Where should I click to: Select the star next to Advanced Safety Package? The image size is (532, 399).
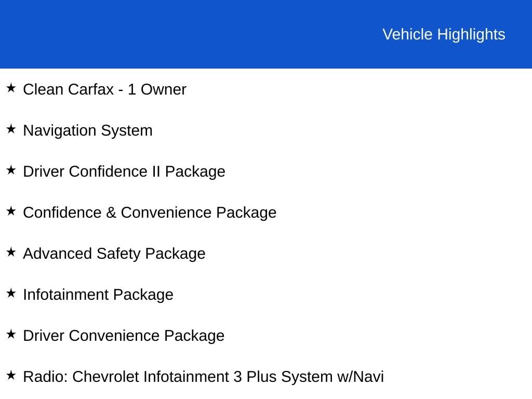pyautogui.click(x=11, y=252)
